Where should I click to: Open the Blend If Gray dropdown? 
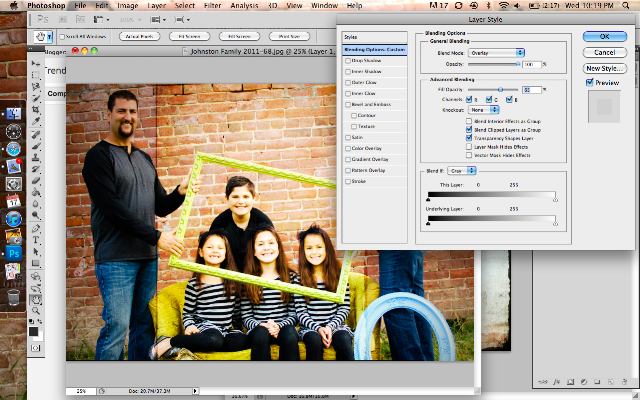(462, 171)
